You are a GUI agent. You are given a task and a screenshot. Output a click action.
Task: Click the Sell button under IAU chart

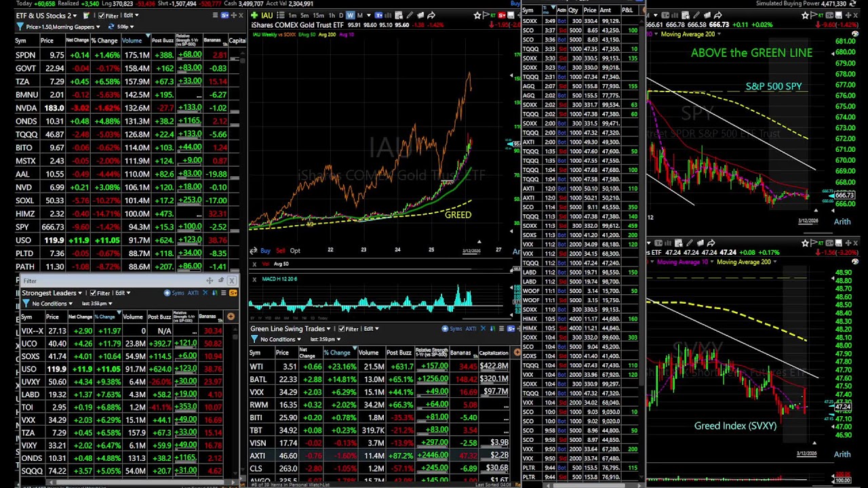click(281, 251)
